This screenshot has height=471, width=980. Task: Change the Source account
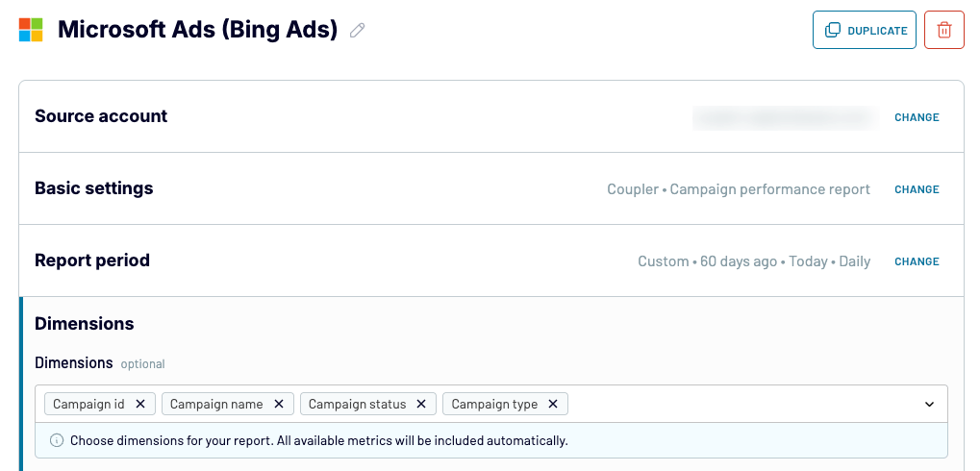917,117
